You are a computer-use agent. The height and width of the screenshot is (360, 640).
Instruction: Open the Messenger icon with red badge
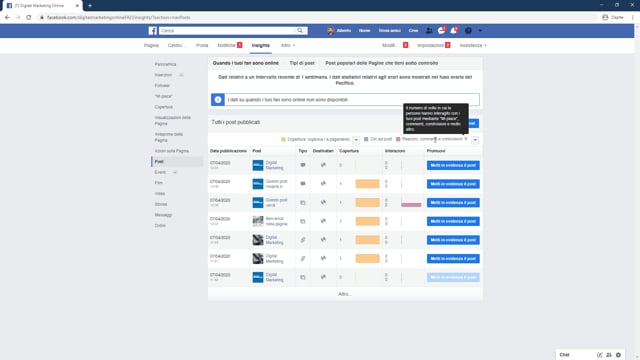click(441, 31)
